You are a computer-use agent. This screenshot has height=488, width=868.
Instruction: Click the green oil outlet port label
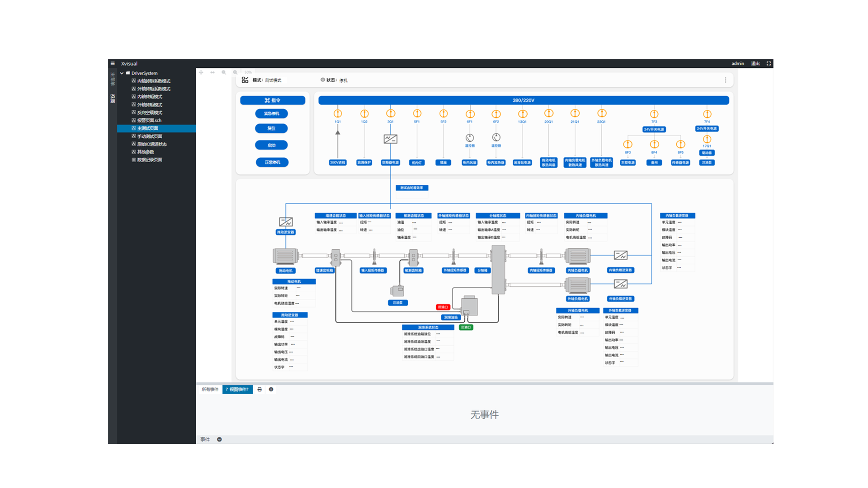(x=466, y=328)
